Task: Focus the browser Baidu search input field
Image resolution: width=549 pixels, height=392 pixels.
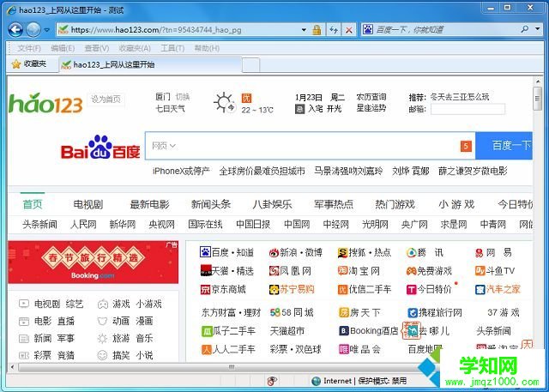Action: (x=445, y=30)
